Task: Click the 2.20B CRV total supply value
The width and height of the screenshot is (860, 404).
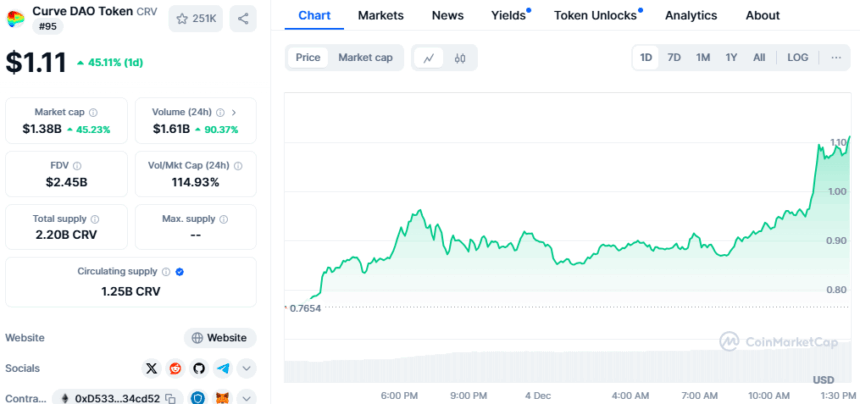Action: click(x=66, y=236)
